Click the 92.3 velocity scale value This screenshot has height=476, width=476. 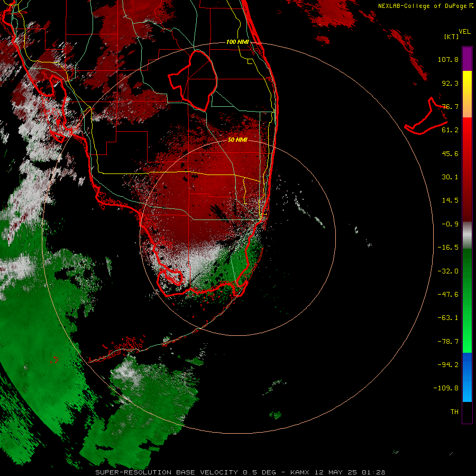pyautogui.click(x=450, y=83)
